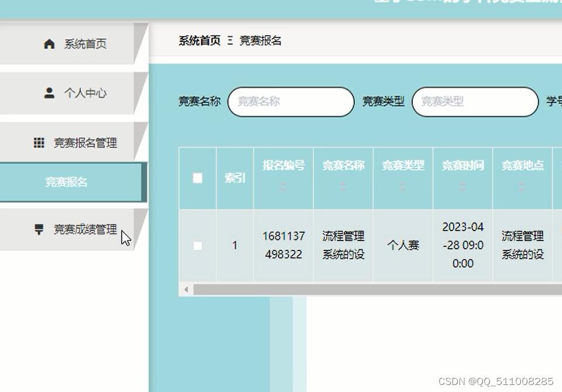The width and height of the screenshot is (562, 392).
Task: Click the sort arrows under 竞赛类型
Action: 403,186
